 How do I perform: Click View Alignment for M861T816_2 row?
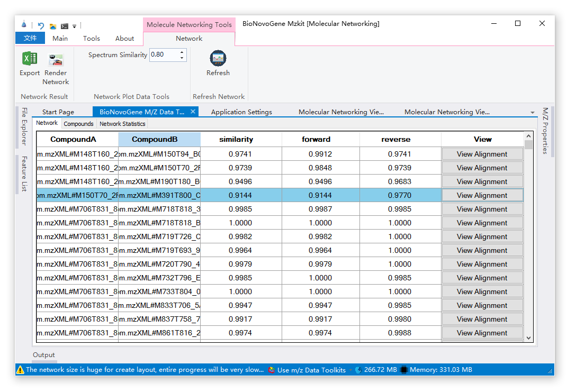(482, 333)
